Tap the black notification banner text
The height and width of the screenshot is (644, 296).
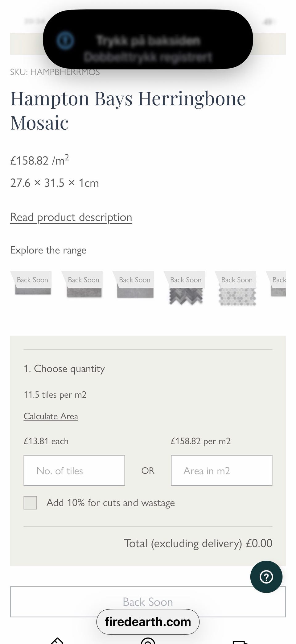click(x=148, y=48)
